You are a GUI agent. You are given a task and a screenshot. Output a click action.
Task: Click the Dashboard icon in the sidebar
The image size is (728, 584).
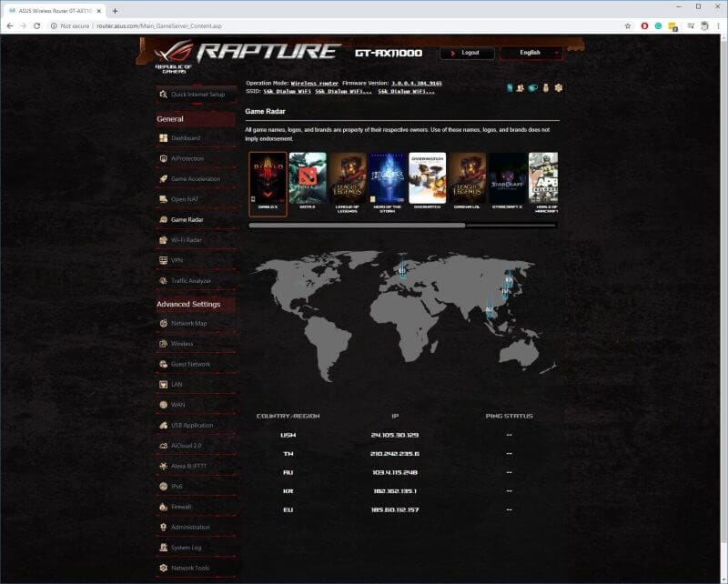point(164,138)
